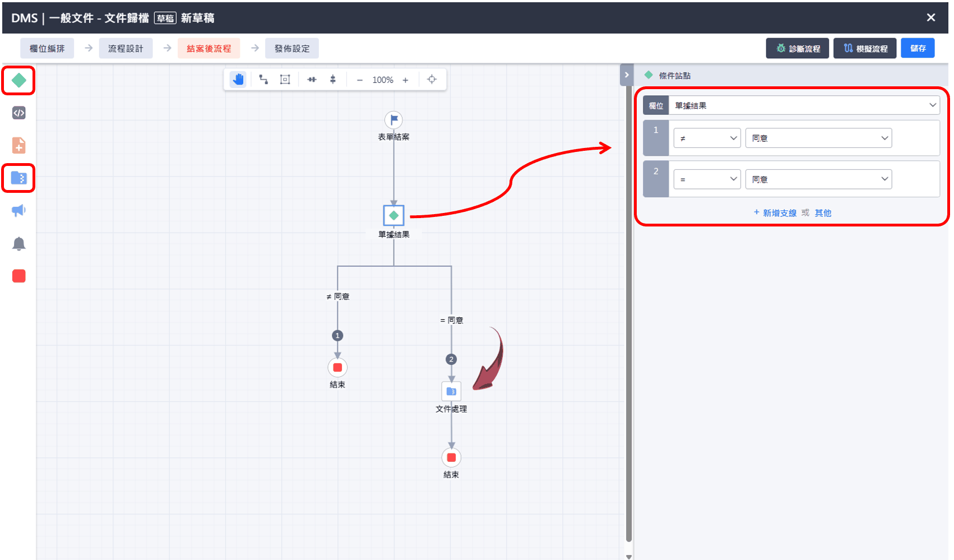The height and width of the screenshot is (560, 954).
Task: Select the blue document processing folder tool
Action: coord(18,178)
